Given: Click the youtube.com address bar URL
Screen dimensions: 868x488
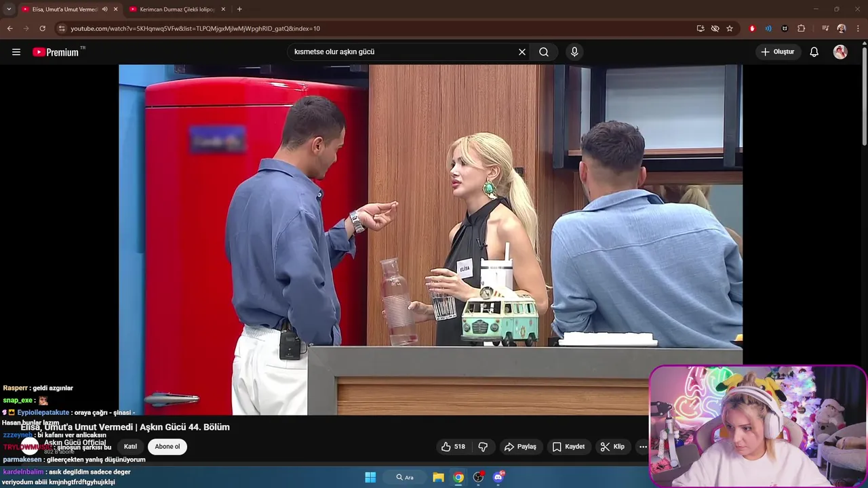Looking at the screenshot, I should pyautogui.click(x=195, y=28).
